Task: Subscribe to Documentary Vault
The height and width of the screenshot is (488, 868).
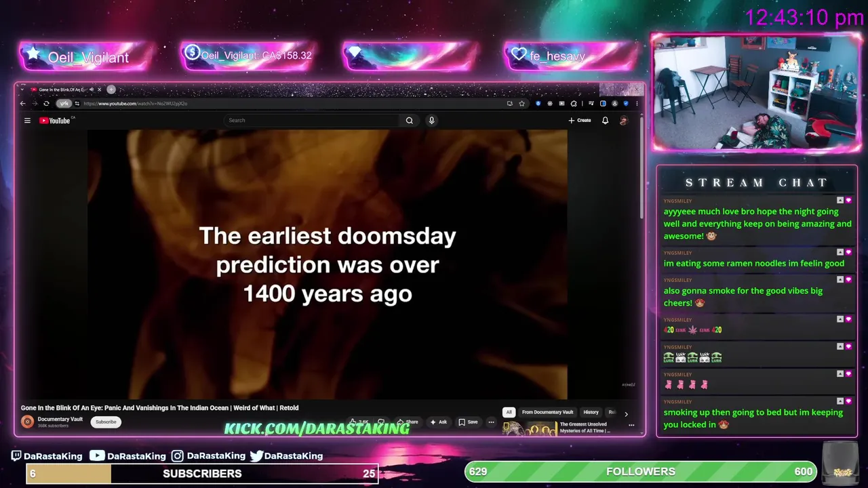Action: point(106,422)
